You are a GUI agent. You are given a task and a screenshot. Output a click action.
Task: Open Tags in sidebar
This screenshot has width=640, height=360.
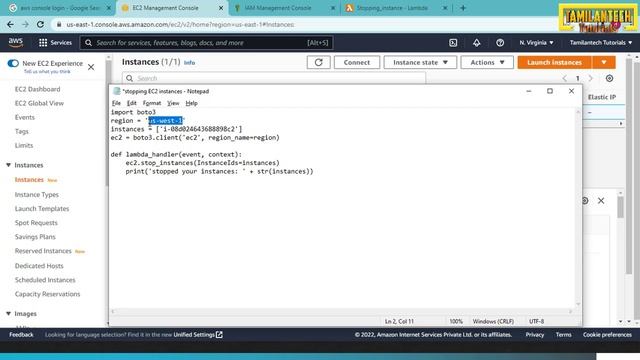[22, 131]
